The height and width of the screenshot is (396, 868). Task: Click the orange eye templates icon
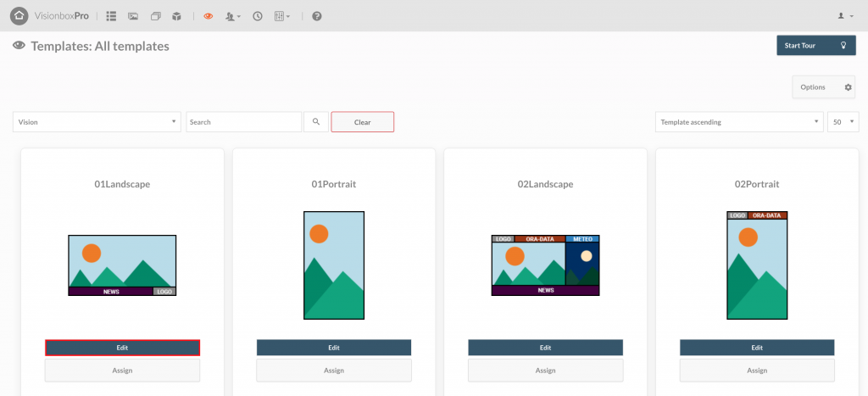click(x=209, y=16)
